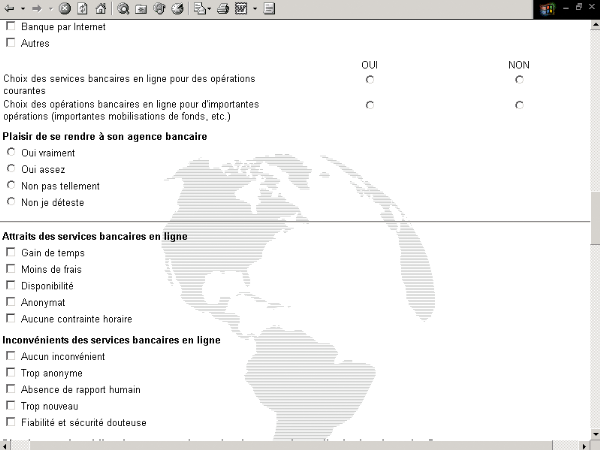Click heading 'Attraits des services bancaires en ligne'
The width and height of the screenshot is (600, 450).
click(x=95, y=236)
